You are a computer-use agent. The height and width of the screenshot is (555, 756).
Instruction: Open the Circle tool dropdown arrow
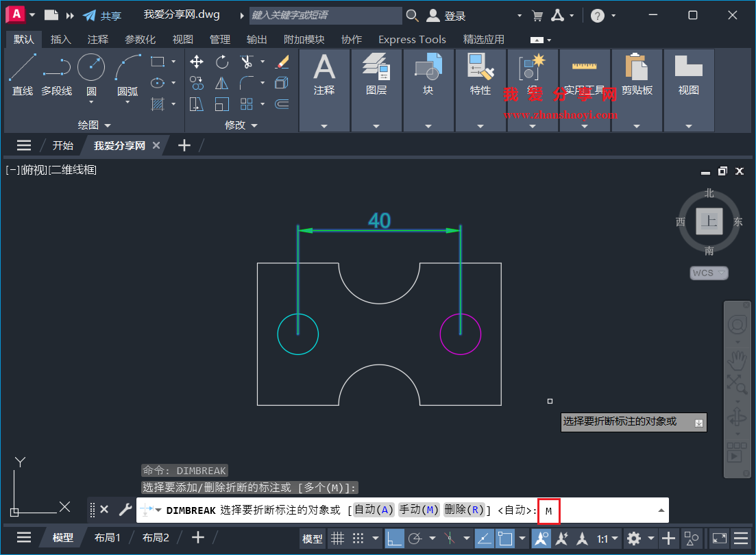91,102
